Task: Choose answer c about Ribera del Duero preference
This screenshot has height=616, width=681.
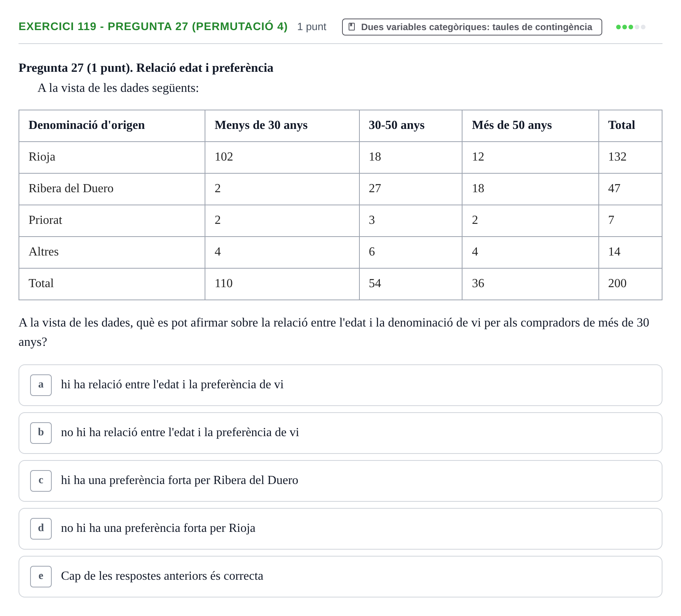Action: 340,481
